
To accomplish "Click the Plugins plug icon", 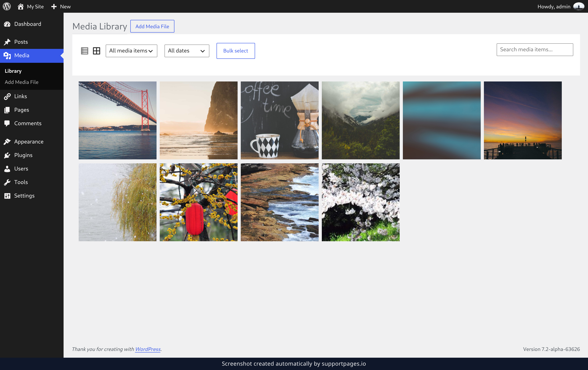I will (7, 155).
